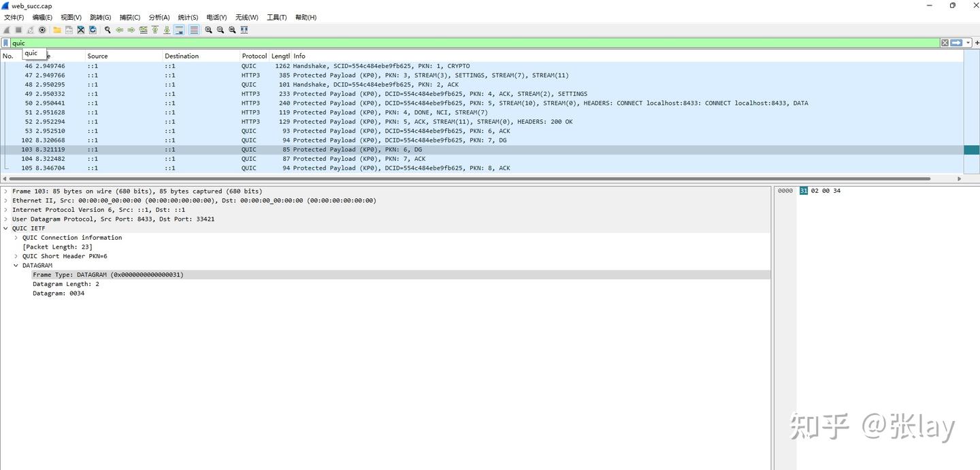Close the current capture file icon
This screenshot has height=470, width=980.
click(x=80, y=30)
